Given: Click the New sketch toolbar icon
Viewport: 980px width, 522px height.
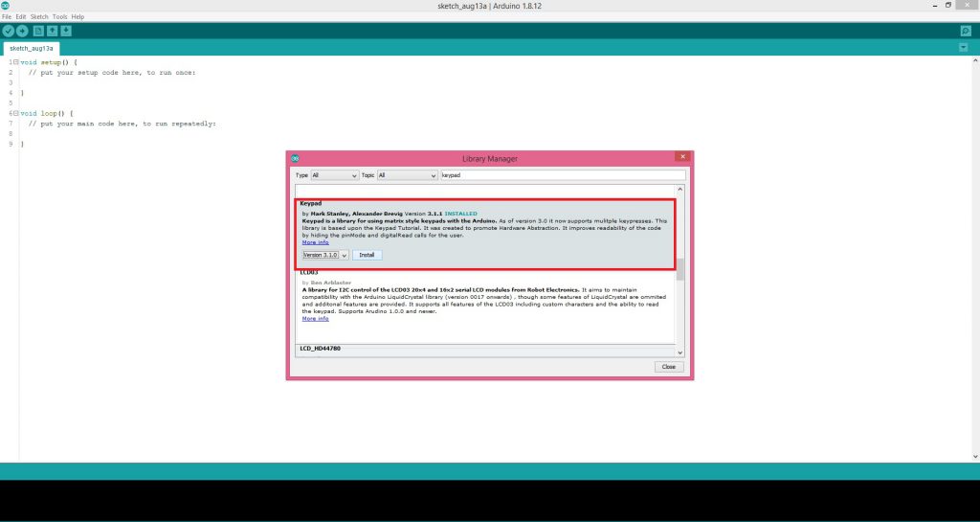Looking at the screenshot, I should coord(38,31).
